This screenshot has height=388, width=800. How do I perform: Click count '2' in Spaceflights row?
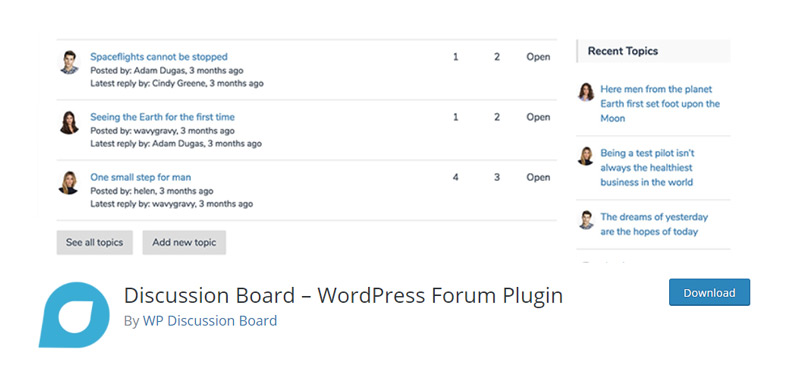coord(496,57)
